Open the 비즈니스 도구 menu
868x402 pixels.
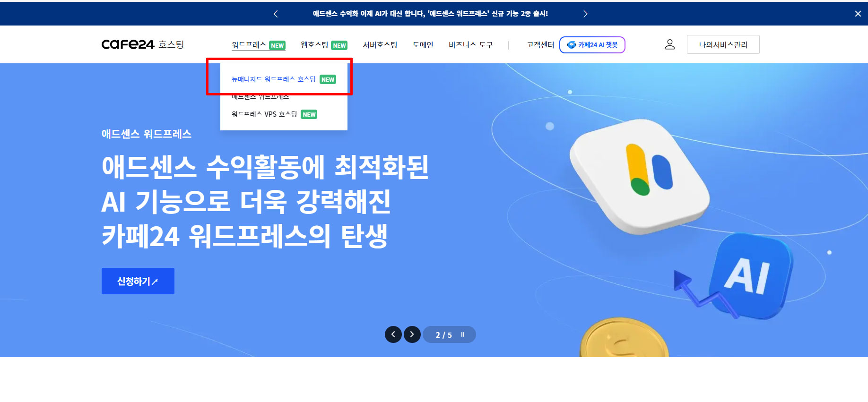tap(470, 45)
